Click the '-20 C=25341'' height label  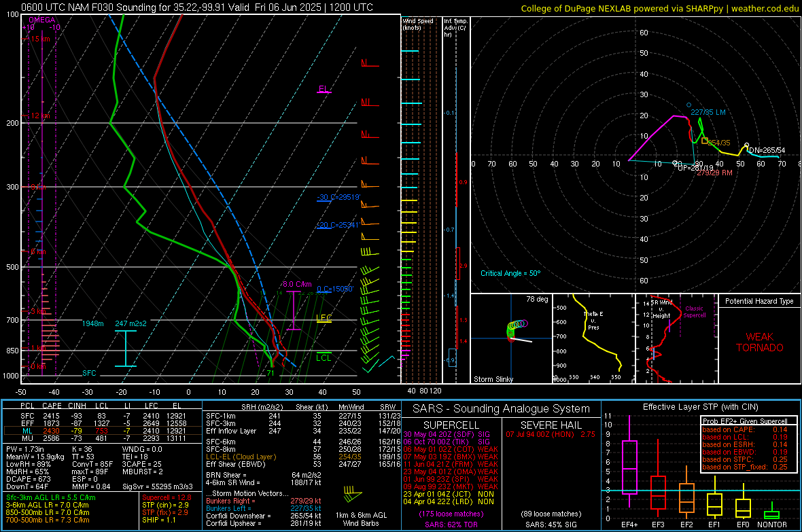[338, 225]
